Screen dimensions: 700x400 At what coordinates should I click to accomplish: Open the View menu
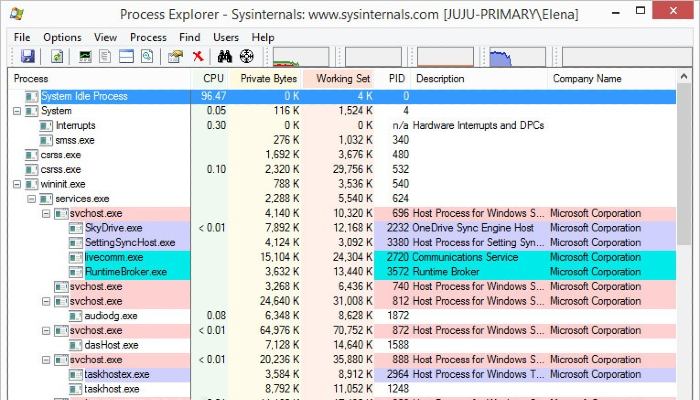(x=105, y=38)
